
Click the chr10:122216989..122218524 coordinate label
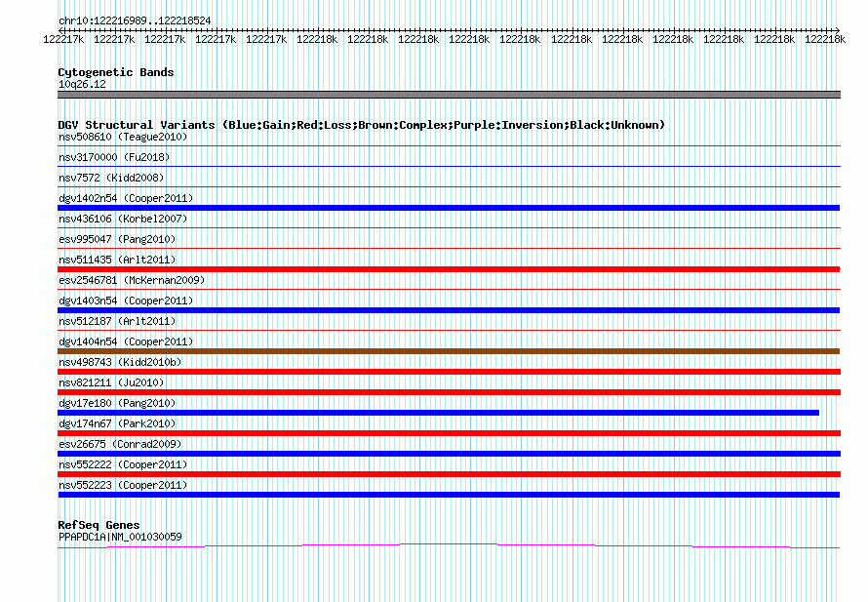135,20
